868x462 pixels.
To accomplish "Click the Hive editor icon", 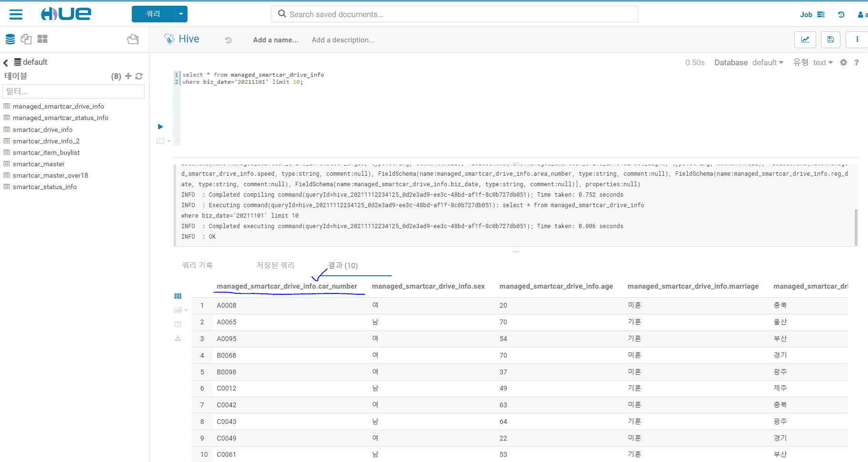I will 169,39.
